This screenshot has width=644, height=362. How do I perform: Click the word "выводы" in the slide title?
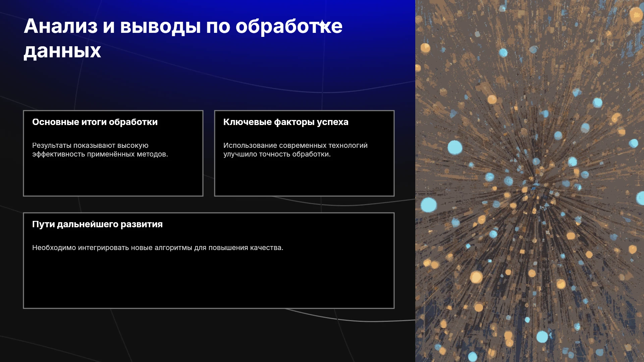[161, 26]
